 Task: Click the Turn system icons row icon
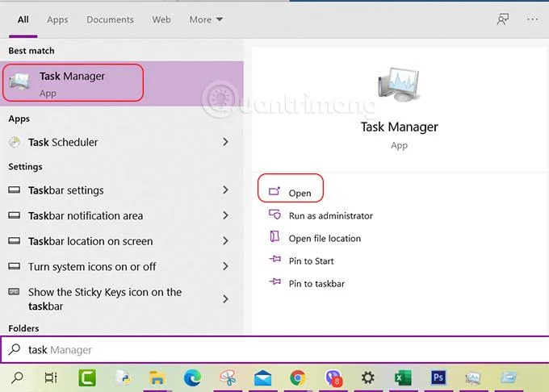tap(14, 266)
